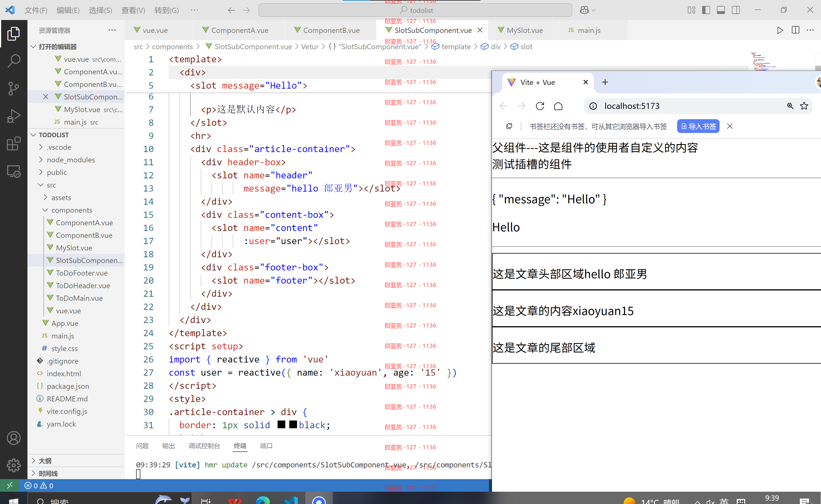Split the editor to the right
Image resolution: width=821 pixels, height=504 pixels.
pyautogui.click(x=795, y=30)
